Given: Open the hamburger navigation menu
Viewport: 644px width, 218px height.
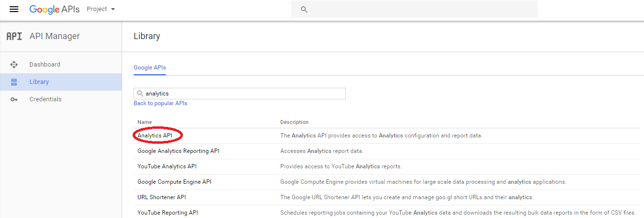Looking at the screenshot, I should tap(14, 9).
